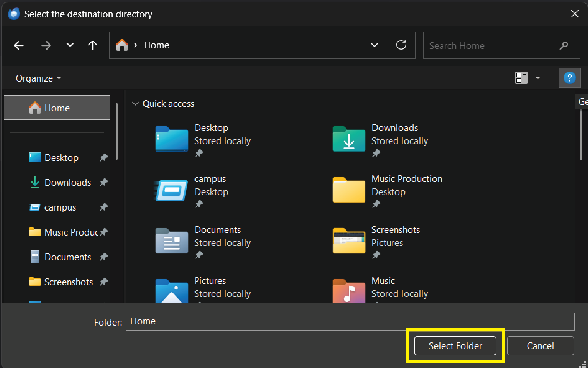Open the Screenshots folder thumbnail
The height and width of the screenshot is (368, 588).
[349, 241]
